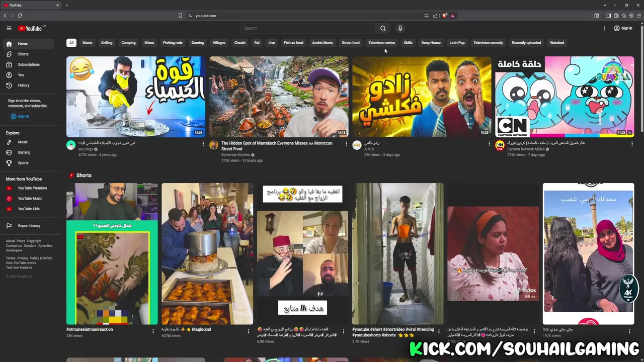
Task: Click sidebar Sign in button
Action: click(20, 117)
